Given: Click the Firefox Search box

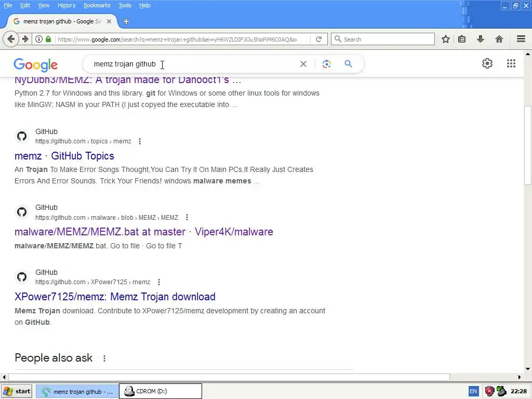Looking at the screenshot, I should pos(383,39).
